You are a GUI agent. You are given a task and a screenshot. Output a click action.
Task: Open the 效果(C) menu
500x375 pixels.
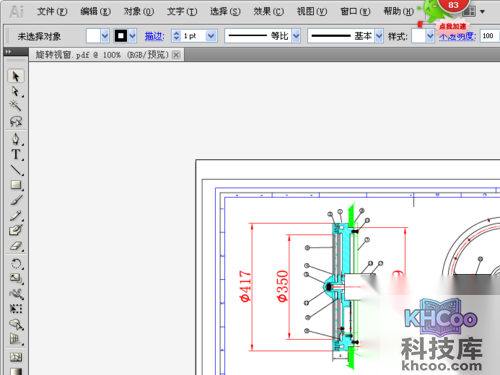coord(269,12)
